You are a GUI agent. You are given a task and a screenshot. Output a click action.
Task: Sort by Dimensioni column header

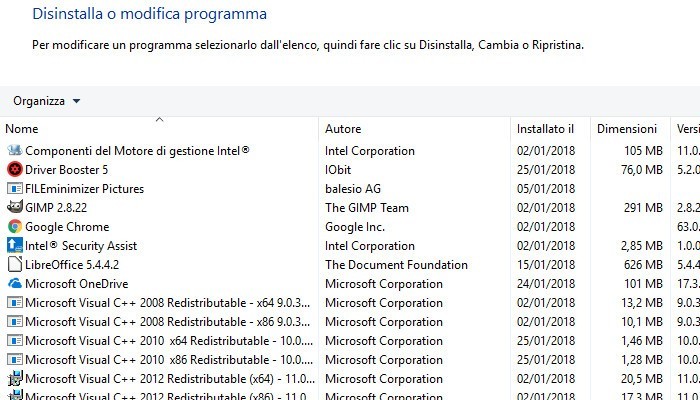pyautogui.click(x=627, y=129)
